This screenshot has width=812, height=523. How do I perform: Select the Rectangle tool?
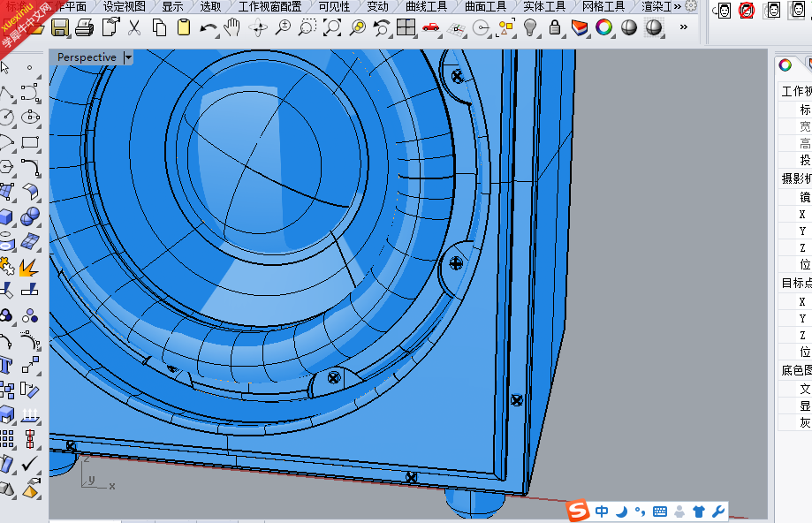[x=30, y=142]
